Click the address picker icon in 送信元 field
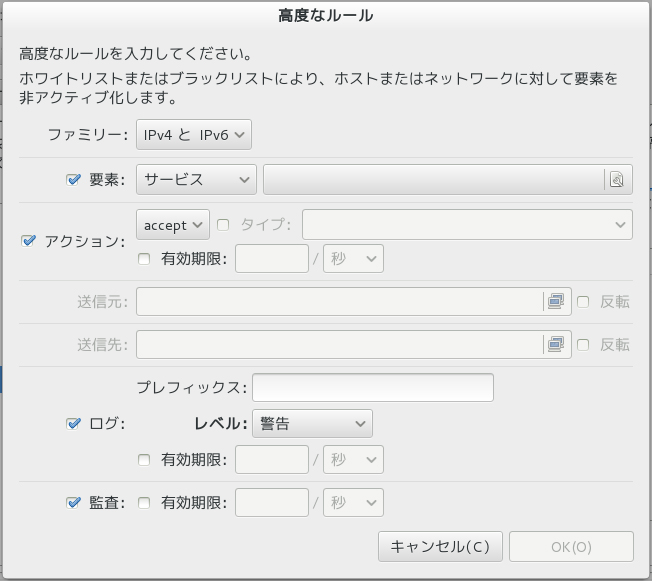Image resolution: width=652 pixels, height=581 pixels. 554,301
